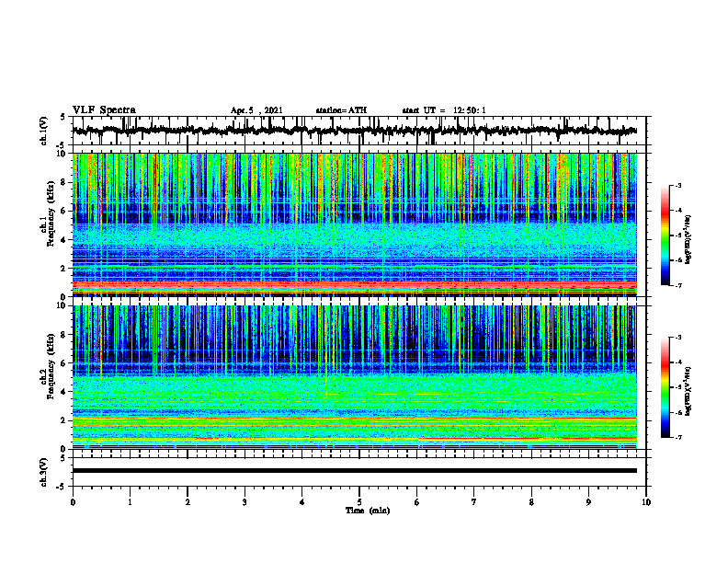This screenshot has height=563, width=728.
Task: Click the ch.1 color bar log(PSD) label
Action: tap(688, 240)
